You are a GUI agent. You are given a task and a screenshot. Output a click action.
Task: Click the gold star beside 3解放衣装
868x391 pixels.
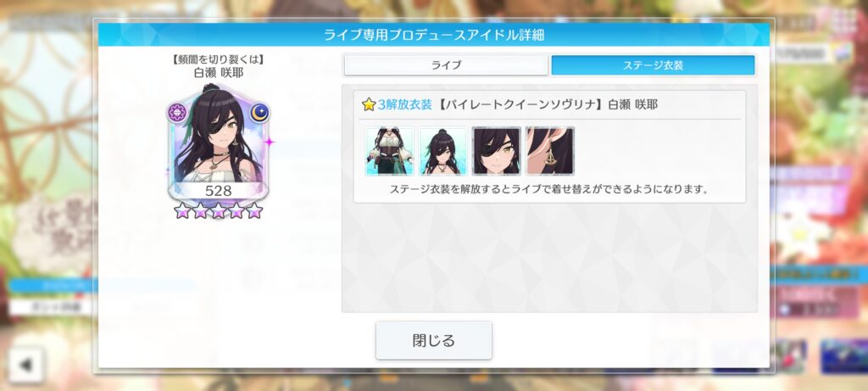369,104
